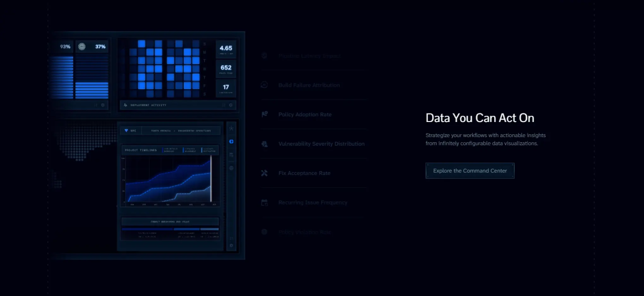Expand the Engineering Operations picker
The width and height of the screenshot is (644, 296).
point(194,130)
